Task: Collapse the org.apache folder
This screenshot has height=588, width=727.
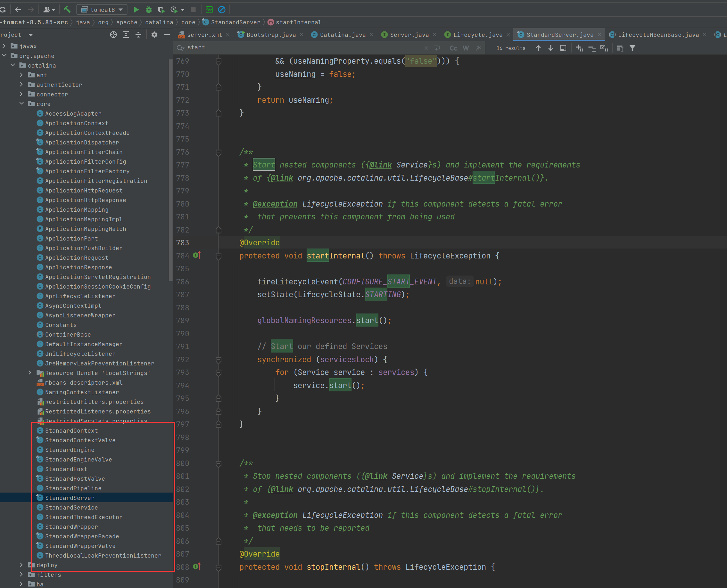Action: pyautogui.click(x=4, y=55)
